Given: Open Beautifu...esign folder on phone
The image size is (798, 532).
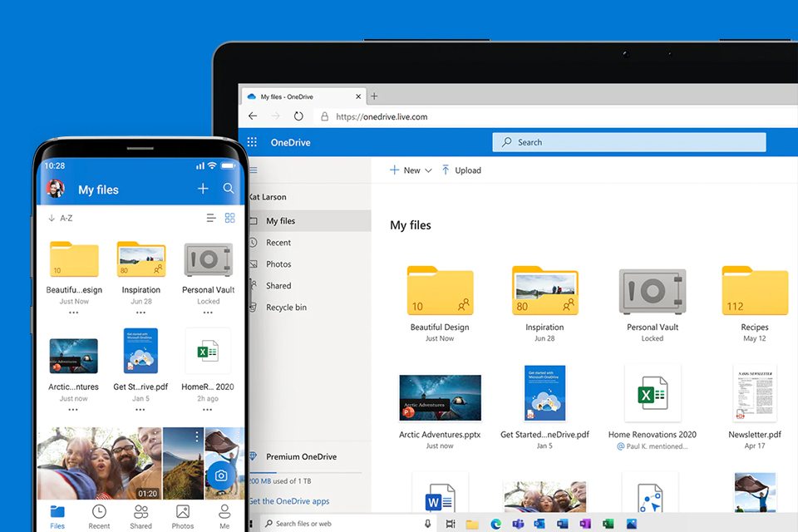Looking at the screenshot, I should tap(74, 259).
